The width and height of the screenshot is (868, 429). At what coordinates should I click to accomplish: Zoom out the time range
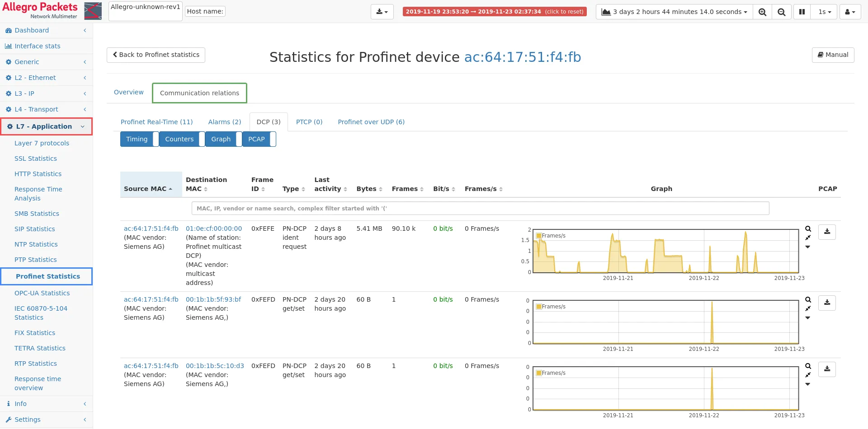coord(781,12)
